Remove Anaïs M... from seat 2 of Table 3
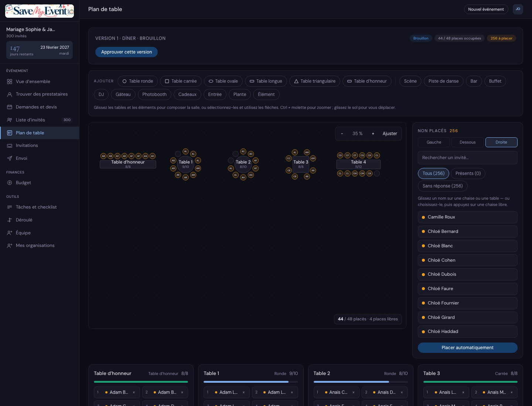Screen dimensions: 532x406 [512, 392]
